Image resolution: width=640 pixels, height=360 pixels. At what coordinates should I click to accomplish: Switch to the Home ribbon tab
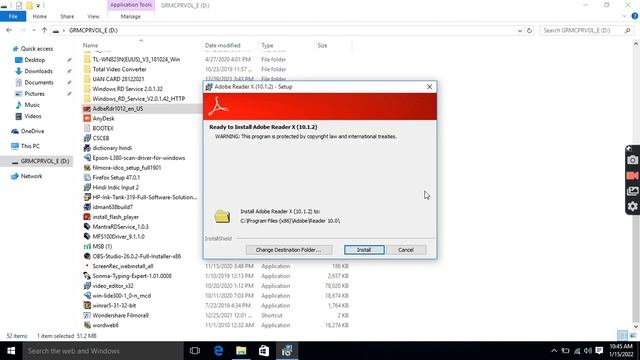click(x=40, y=16)
